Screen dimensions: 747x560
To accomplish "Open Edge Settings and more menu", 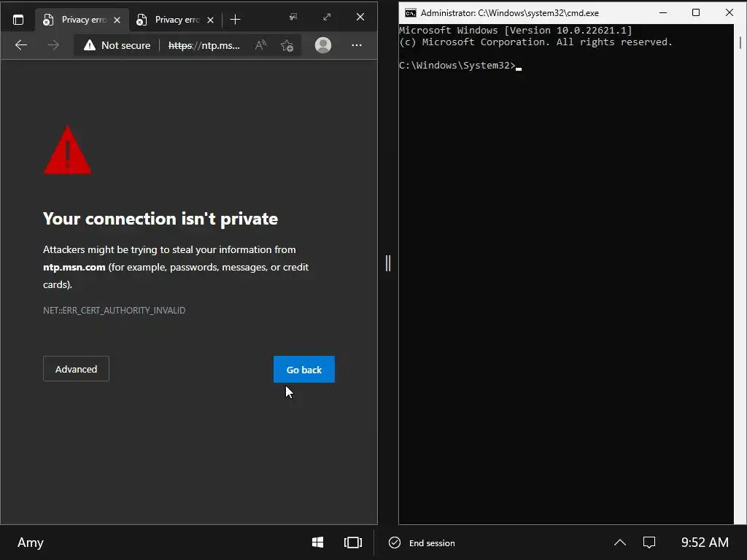I will pos(356,45).
